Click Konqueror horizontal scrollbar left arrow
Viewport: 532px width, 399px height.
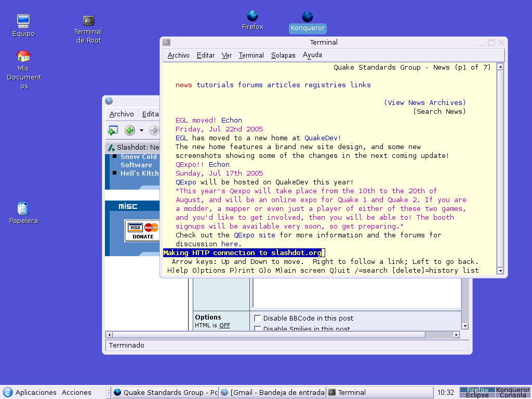[x=109, y=335]
